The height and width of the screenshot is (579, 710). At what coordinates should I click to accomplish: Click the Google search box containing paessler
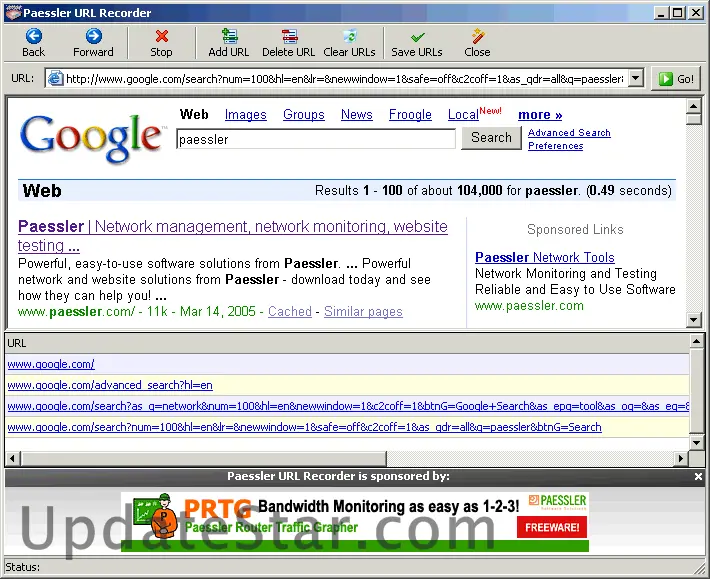(316, 139)
